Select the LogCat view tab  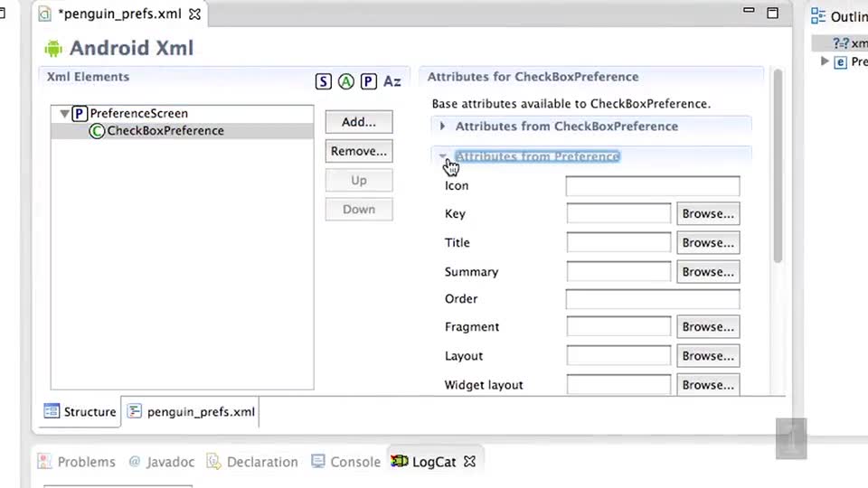[x=435, y=462]
